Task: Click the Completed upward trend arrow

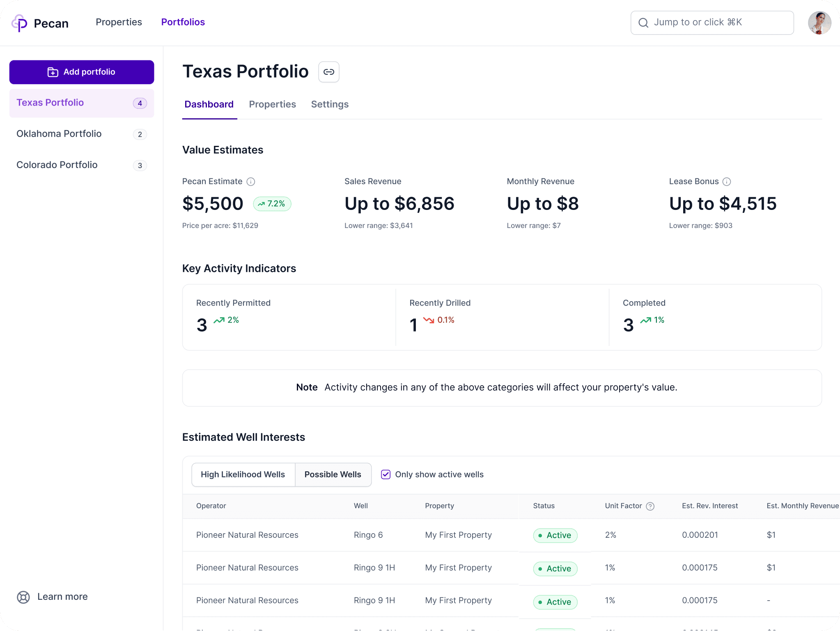Action: point(646,320)
